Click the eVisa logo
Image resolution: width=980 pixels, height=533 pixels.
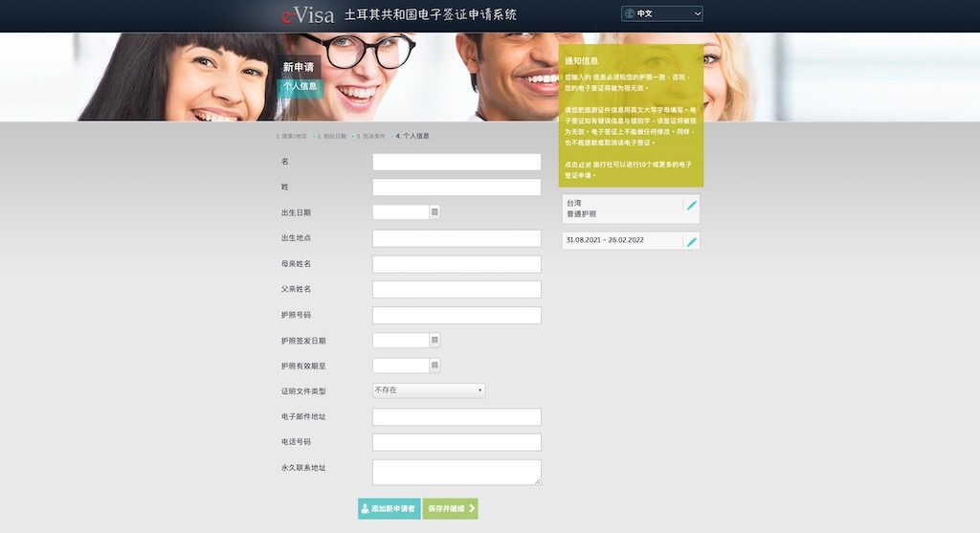pyautogui.click(x=307, y=14)
